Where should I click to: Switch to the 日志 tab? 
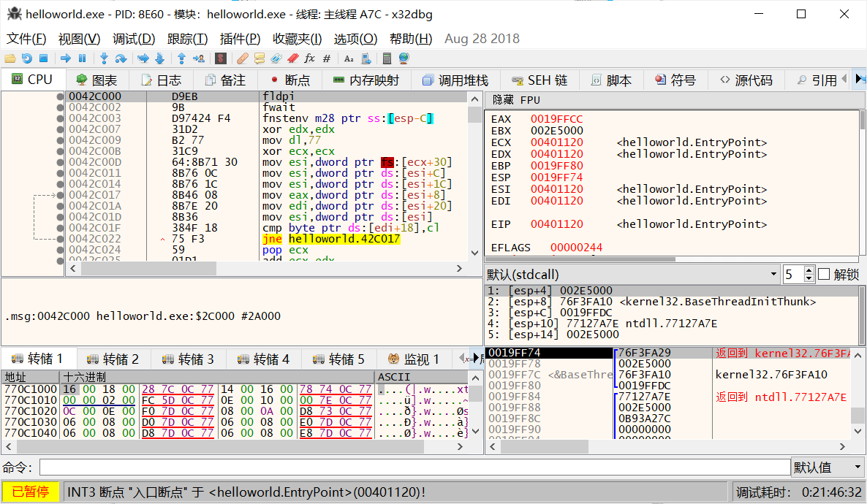(x=161, y=80)
